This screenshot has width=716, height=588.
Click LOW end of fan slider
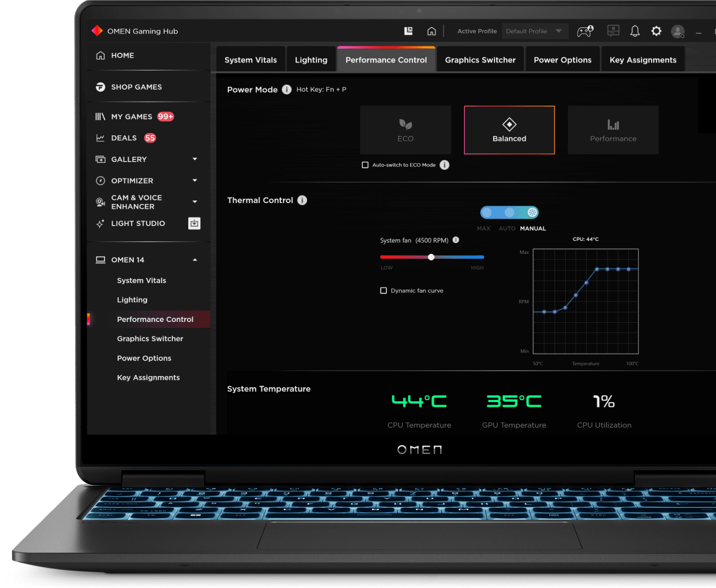386,268
